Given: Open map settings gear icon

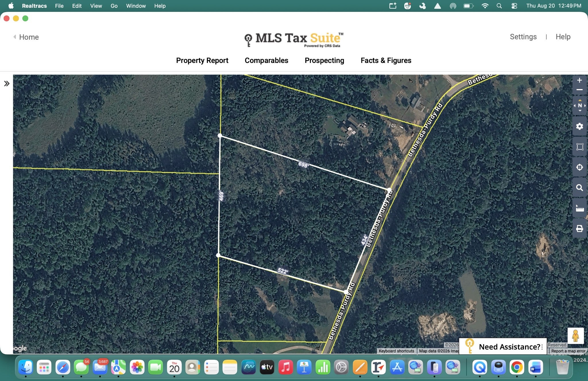Looking at the screenshot, I should point(580,126).
